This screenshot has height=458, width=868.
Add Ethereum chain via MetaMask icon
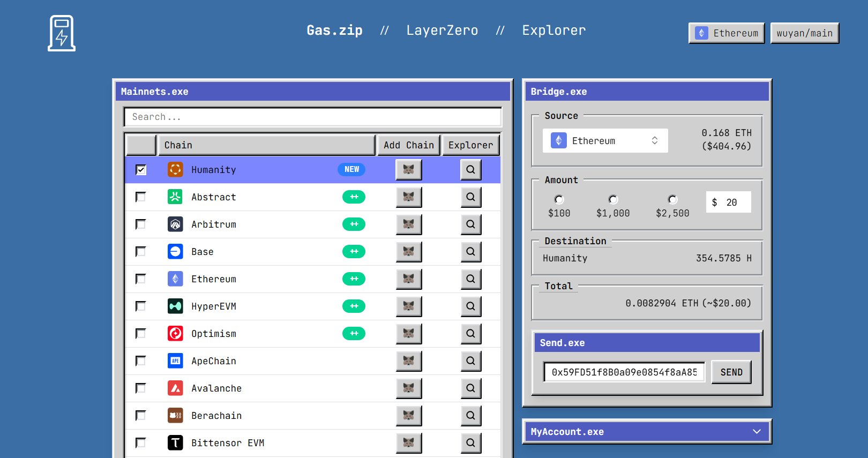[x=409, y=279]
